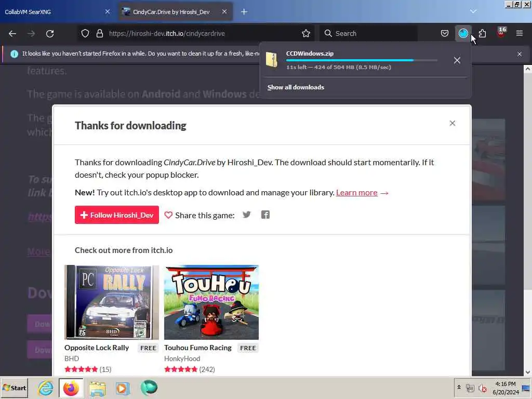The image size is (532, 399).
Task: Click Show all downloads
Action: tap(296, 87)
